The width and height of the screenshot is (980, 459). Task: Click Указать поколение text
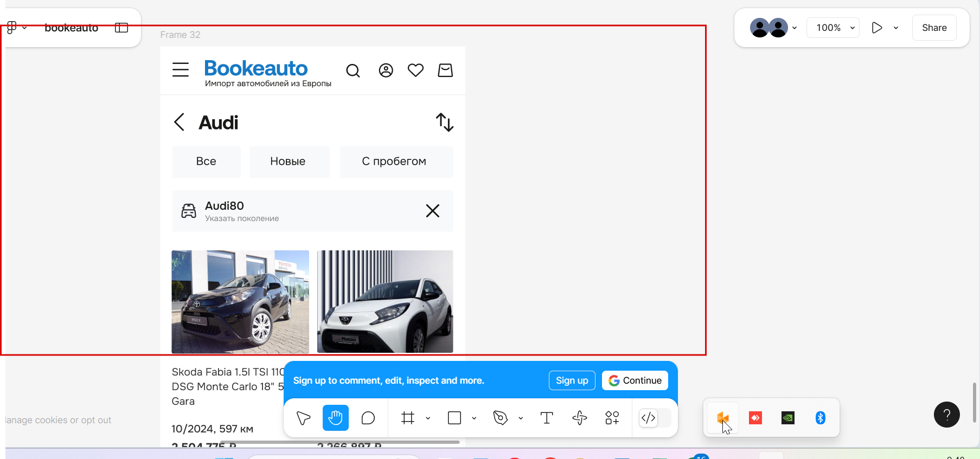[242, 218]
